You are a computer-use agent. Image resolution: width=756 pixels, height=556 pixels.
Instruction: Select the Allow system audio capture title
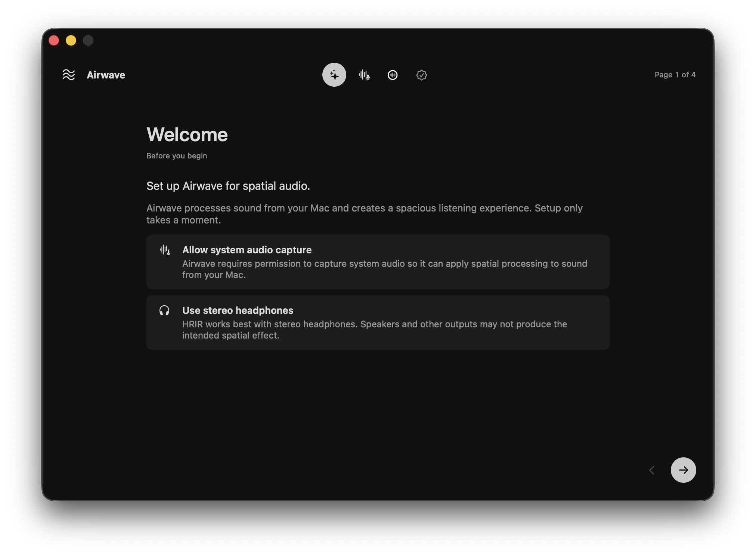tap(247, 250)
